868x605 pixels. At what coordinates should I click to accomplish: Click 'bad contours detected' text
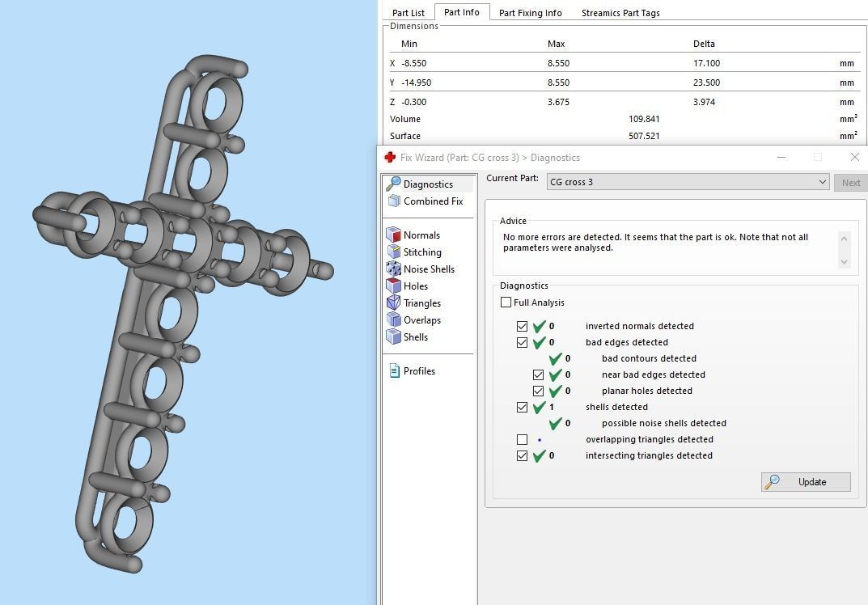pos(649,358)
